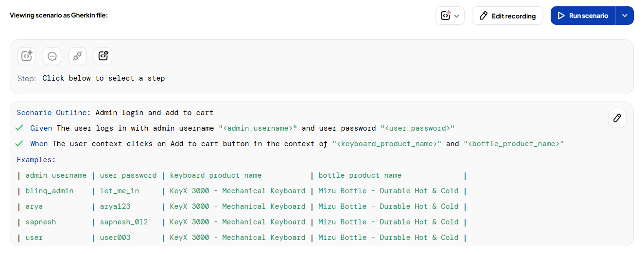Click the green checkmark beside the When step

pos(19,144)
